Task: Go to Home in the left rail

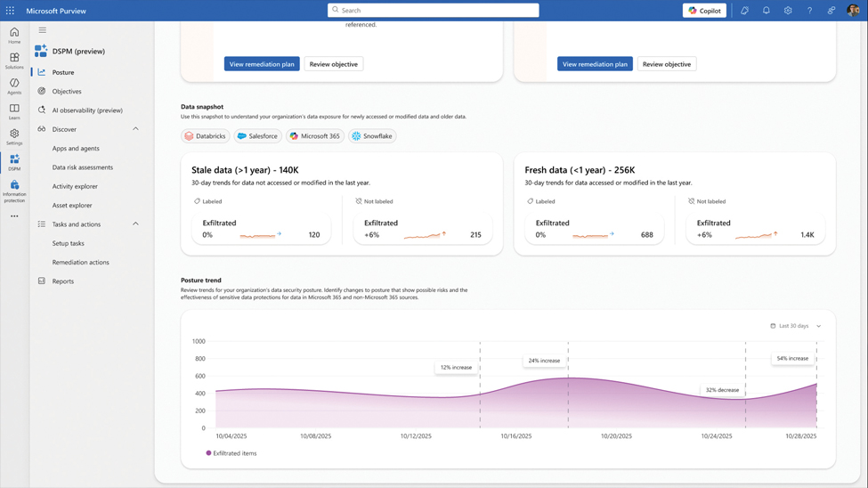Action: click(x=14, y=36)
